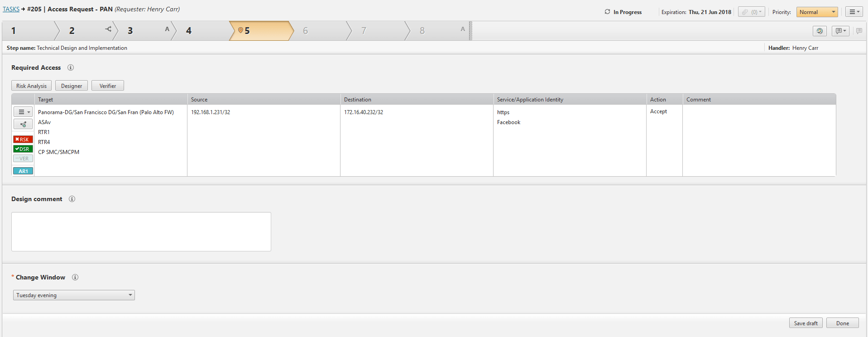868x337 pixels.
Task: Expand the Change Window dropdown showing Tuesday evening
Action: pyautogui.click(x=74, y=295)
